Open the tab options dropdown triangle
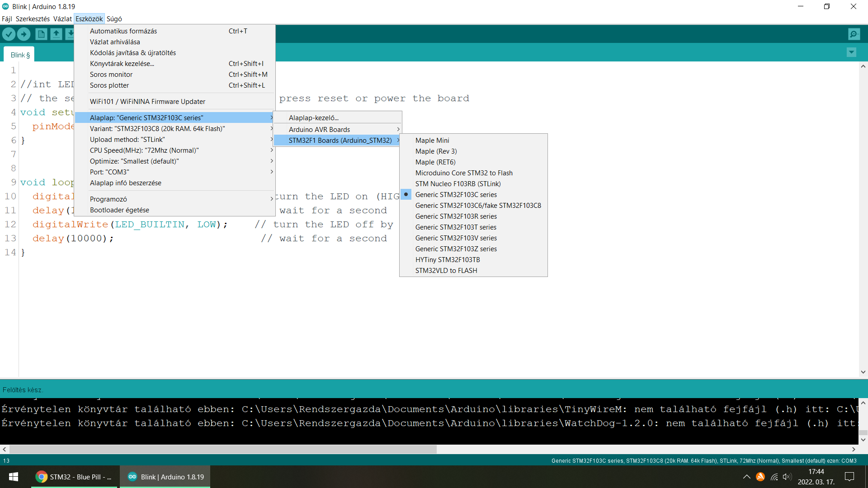The image size is (868, 488). coord(851,52)
